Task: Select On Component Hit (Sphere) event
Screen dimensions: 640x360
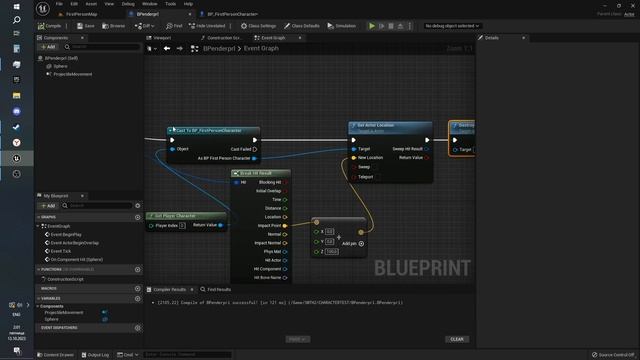Action: tap(76, 260)
